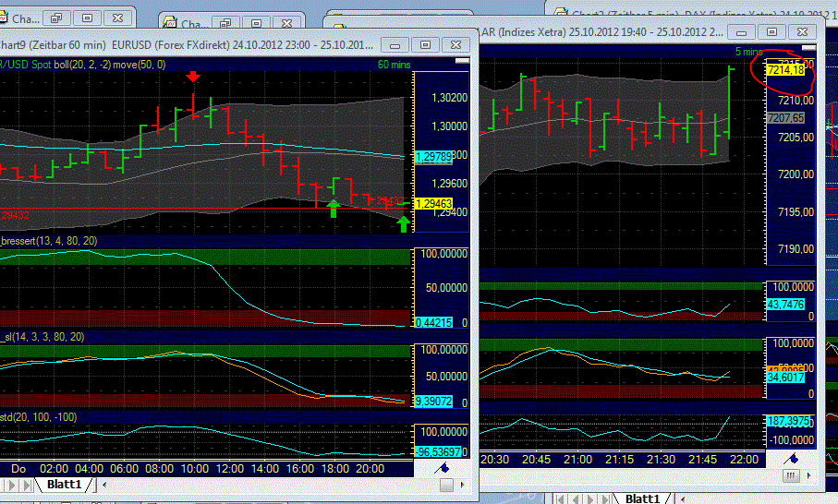This screenshot has height=504, width=838.
Task: Click the 60 mins timeframe label
Action: 394,65
